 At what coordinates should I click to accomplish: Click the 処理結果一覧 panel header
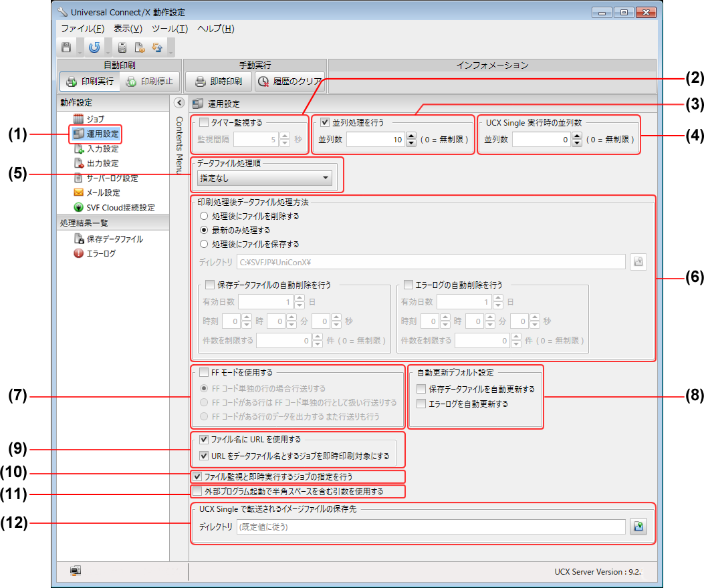point(113,223)
